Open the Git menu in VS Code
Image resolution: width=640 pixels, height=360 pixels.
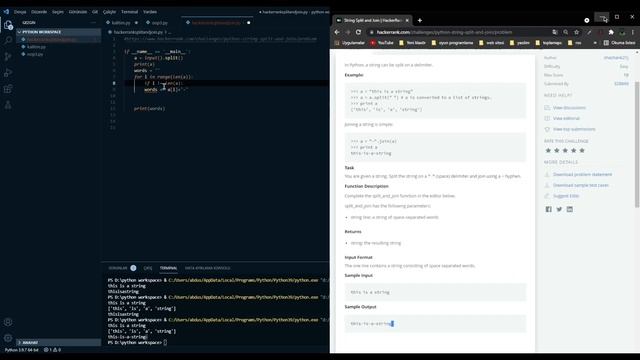coord(95,12)
